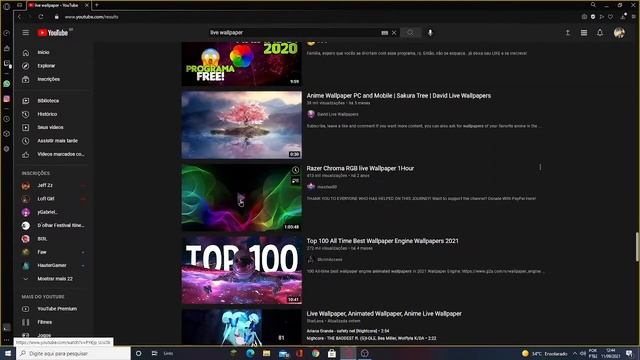
Task: Open the Jeff Zz subscription channel
Action: 54,185
